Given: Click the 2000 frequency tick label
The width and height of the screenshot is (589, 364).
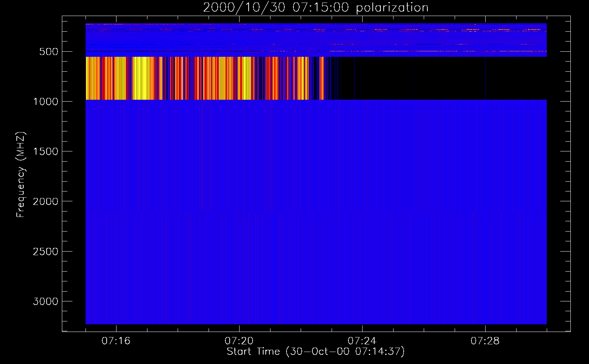Looking at the screenshot, I should coord(46,202).
